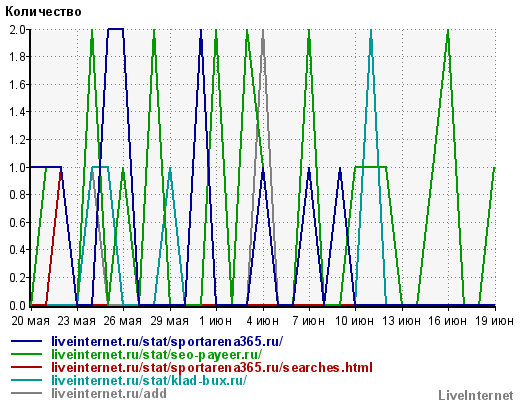
Task: Click the 1.0 value on y-axis
Action: tap(17, 168)
